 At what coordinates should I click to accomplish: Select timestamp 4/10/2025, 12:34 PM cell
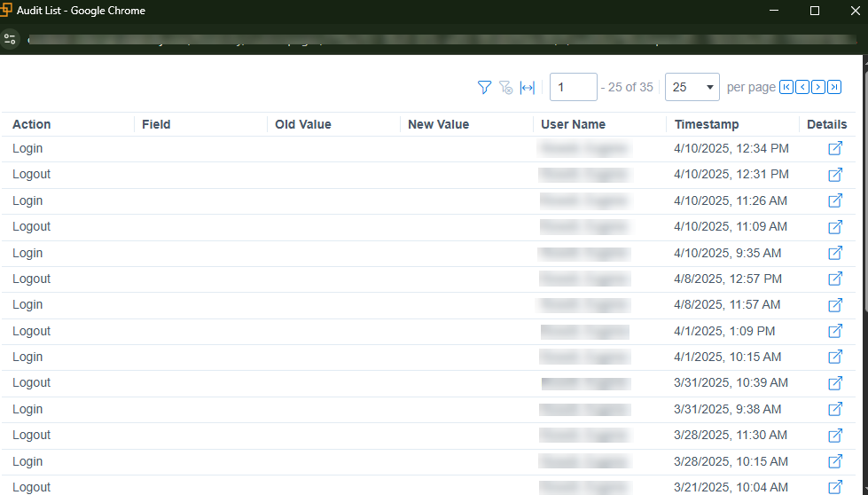731,148
